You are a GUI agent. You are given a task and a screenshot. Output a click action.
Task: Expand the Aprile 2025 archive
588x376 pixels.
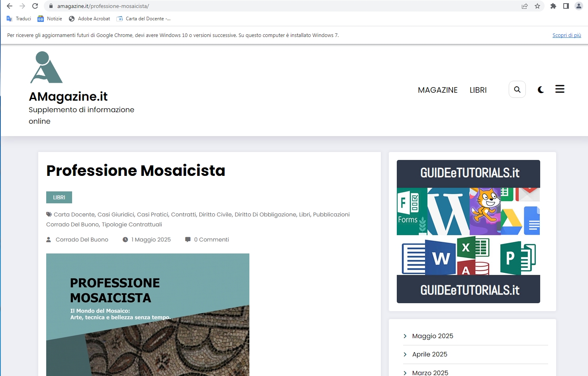429,354
